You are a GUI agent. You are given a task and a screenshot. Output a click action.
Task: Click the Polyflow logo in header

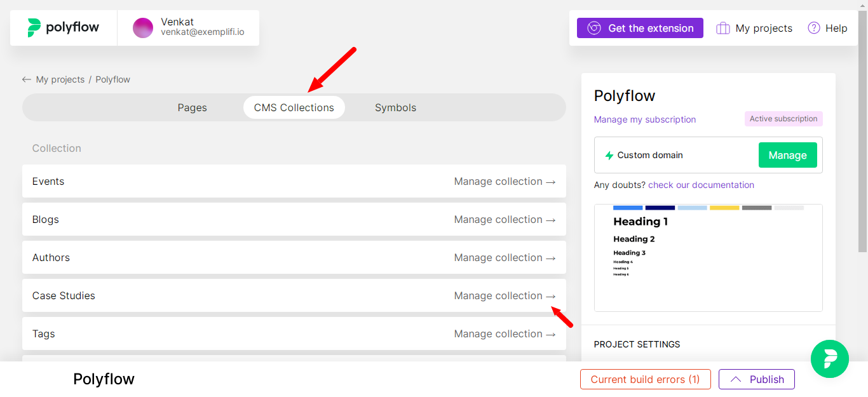(x=64, y=28)
